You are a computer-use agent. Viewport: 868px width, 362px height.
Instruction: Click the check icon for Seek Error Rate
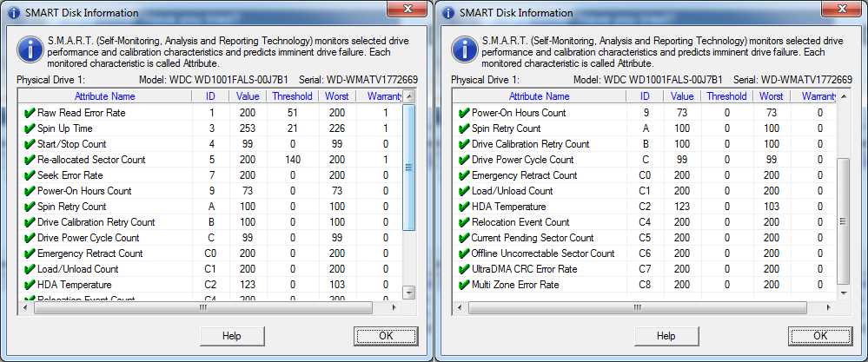coord(30,175)
